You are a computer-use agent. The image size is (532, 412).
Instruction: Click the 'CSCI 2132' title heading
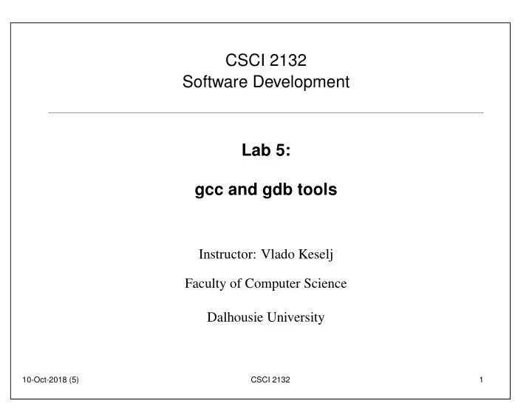coord(266,61)
